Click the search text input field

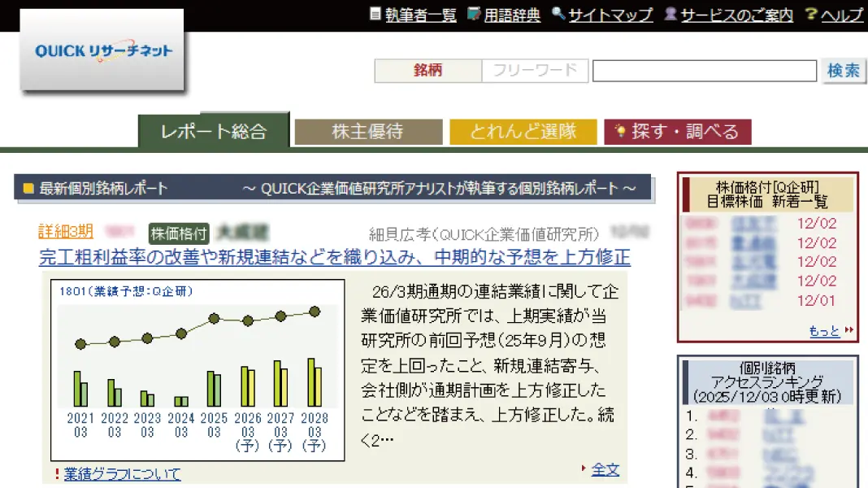click(704, 71)
